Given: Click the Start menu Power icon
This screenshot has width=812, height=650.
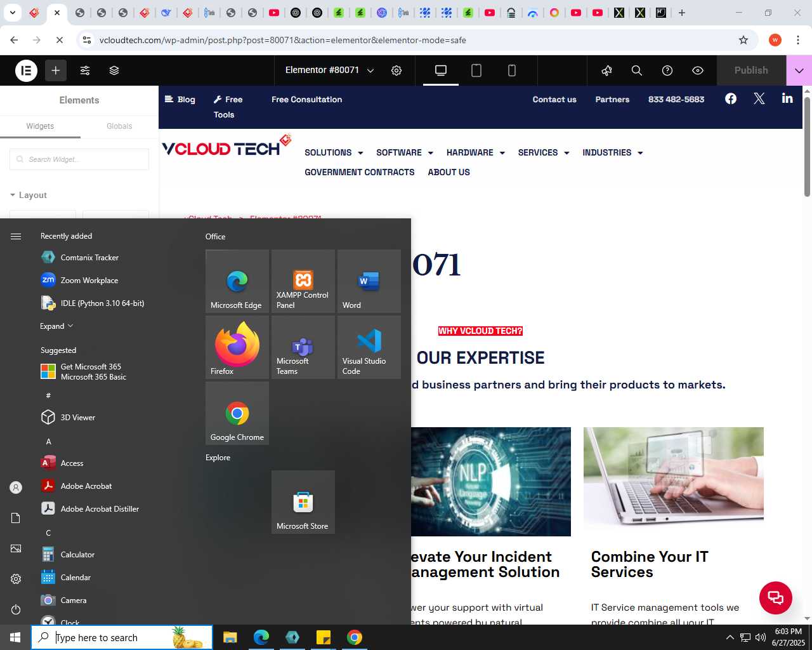Looking at the screenshot, I should 16,609.
